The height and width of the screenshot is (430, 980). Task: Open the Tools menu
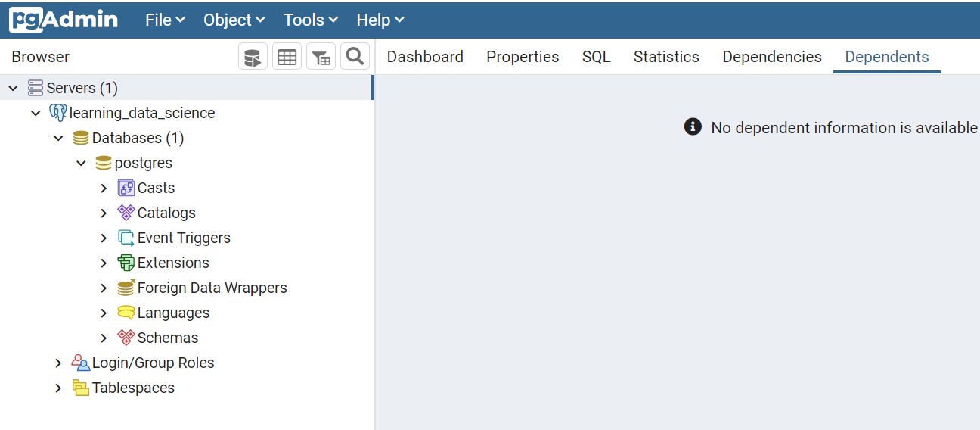click(x=310, y=20)
